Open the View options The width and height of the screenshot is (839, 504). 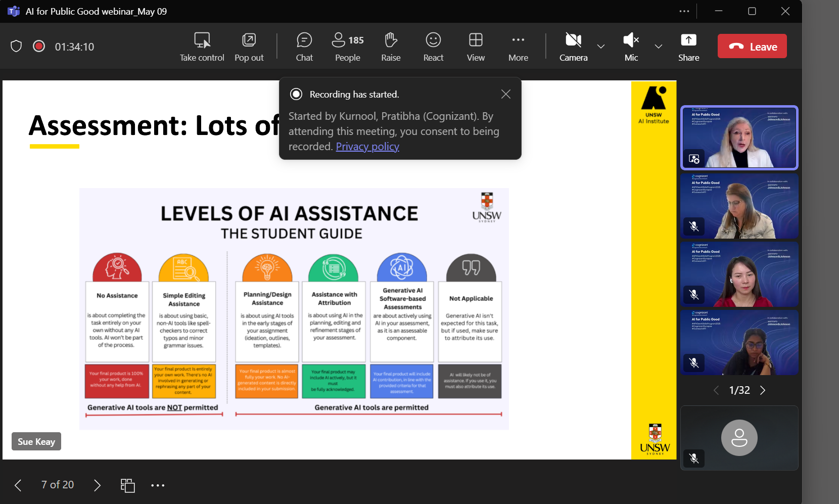click(475, 46)
